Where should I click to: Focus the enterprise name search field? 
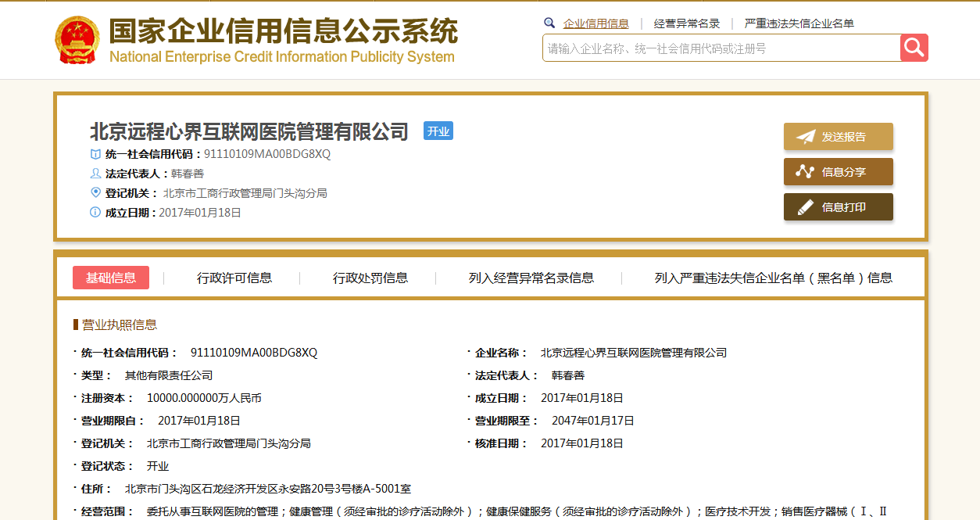click(721, 48)
